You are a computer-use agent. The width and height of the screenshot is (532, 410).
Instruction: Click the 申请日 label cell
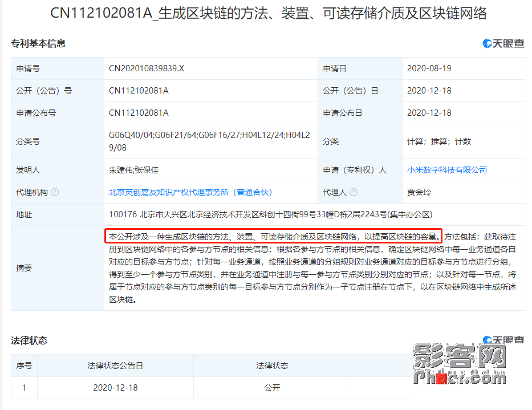click(x=360, y=68)
